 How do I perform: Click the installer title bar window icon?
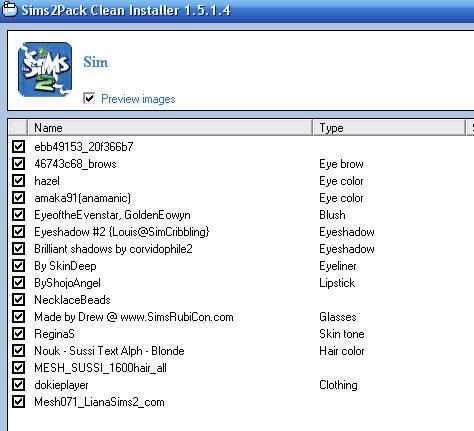9,9
